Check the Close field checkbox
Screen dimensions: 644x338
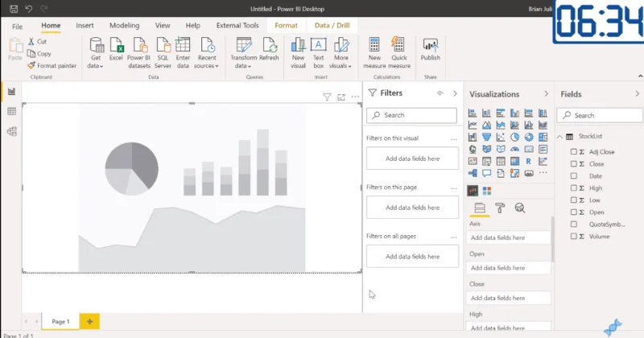point(574,164)
